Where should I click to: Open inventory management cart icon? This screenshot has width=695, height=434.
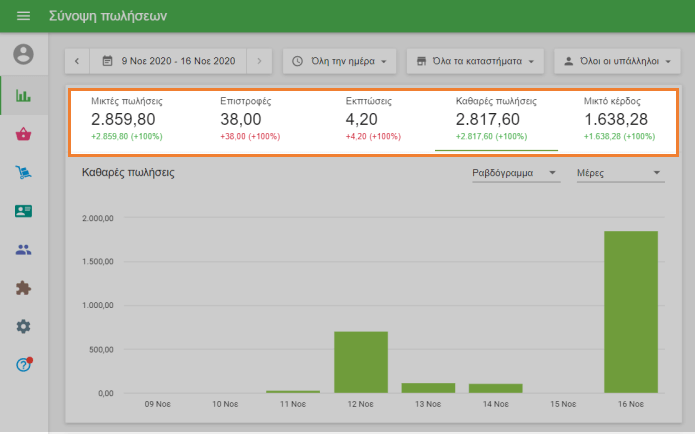23,173
